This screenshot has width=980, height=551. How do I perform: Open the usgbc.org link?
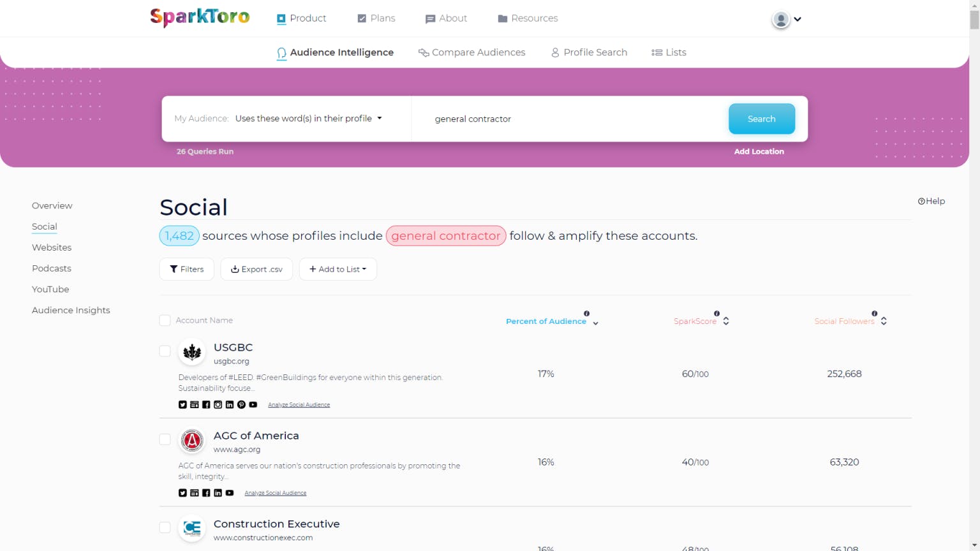pyautogui.click(x=232, y=361)
